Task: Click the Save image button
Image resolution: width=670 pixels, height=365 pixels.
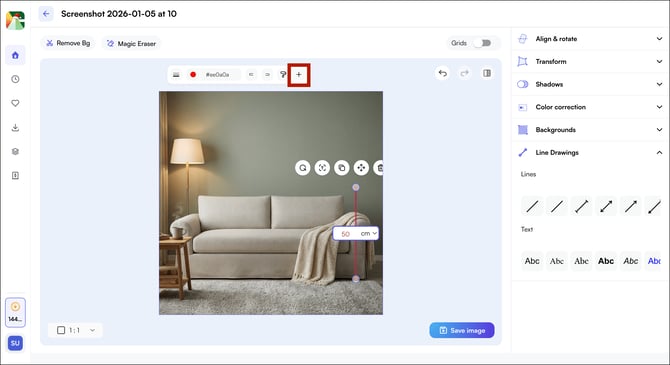Action: (462, 330)
